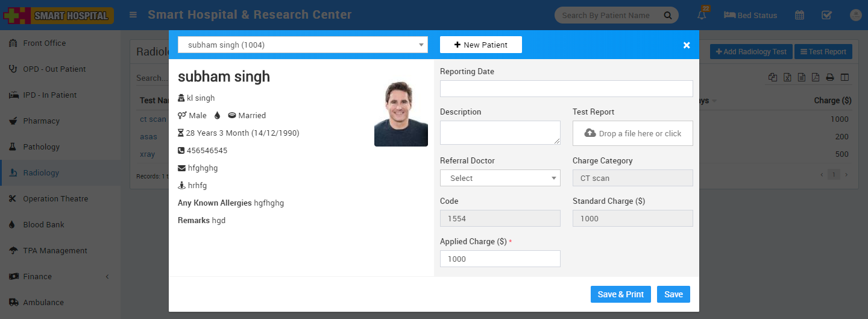Click the patient photo thumbnail
The height and width of the screenshot is (319, 868).
point(401,115)
